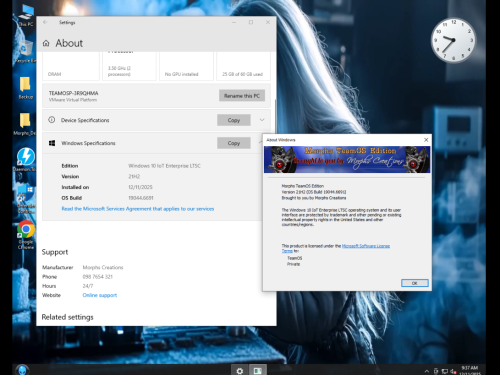Image resolution: width=500 pixels, height=375 pixels.
Task: Click the Windows logo beside Windows Specifications
Action: click(52, 143)
